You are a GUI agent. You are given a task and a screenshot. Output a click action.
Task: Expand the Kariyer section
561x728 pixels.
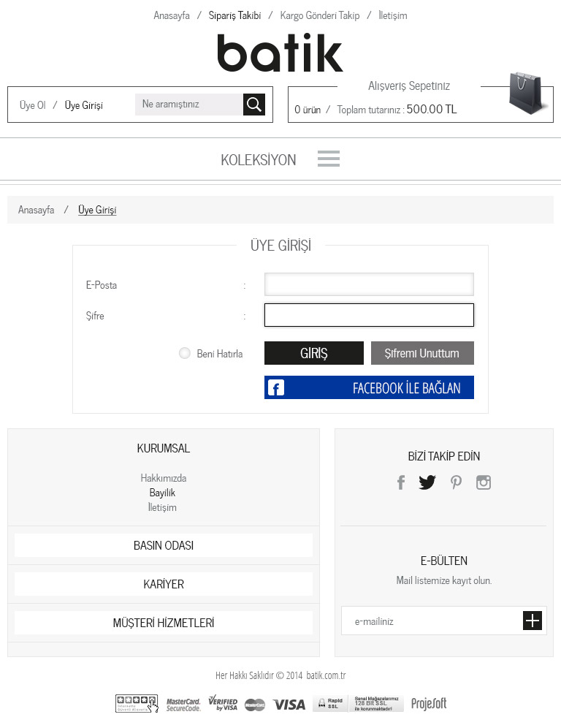[x=164, y=584]
